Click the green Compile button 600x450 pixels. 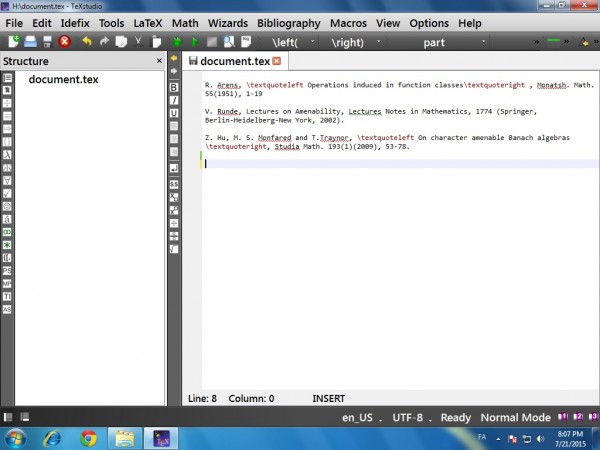193,42
